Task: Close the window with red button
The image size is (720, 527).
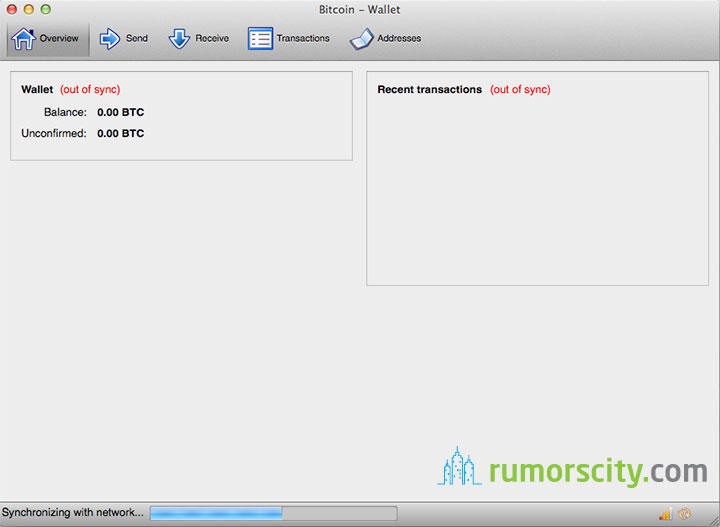Action: point(12,9)
